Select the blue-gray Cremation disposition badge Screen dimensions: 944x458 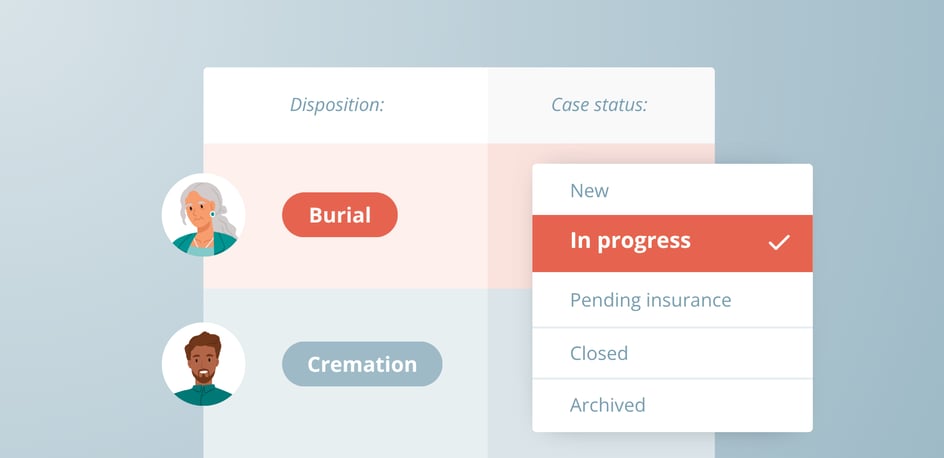point(362,364)
